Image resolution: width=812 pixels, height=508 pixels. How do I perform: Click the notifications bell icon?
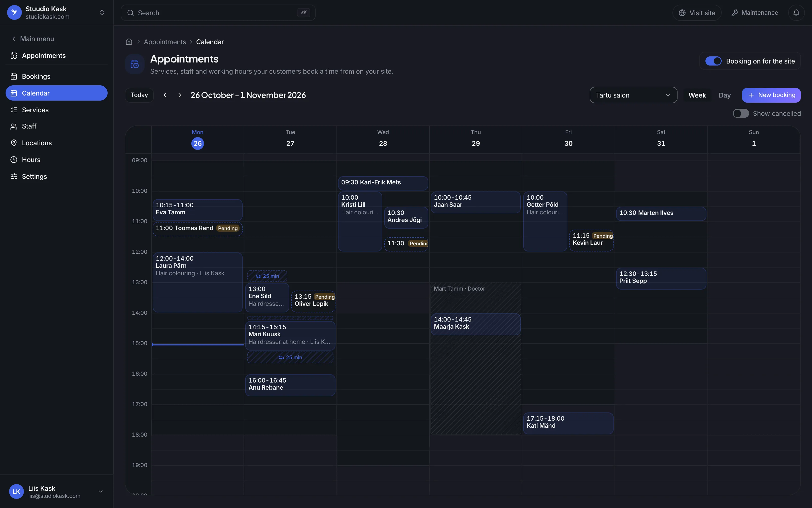click(x=796, y=13)
